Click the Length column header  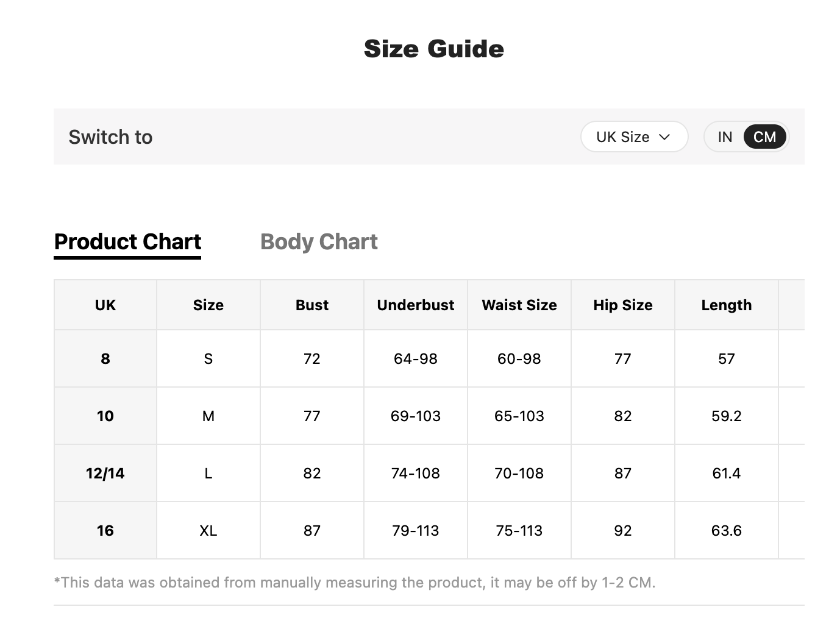click(x=727, y=305)
